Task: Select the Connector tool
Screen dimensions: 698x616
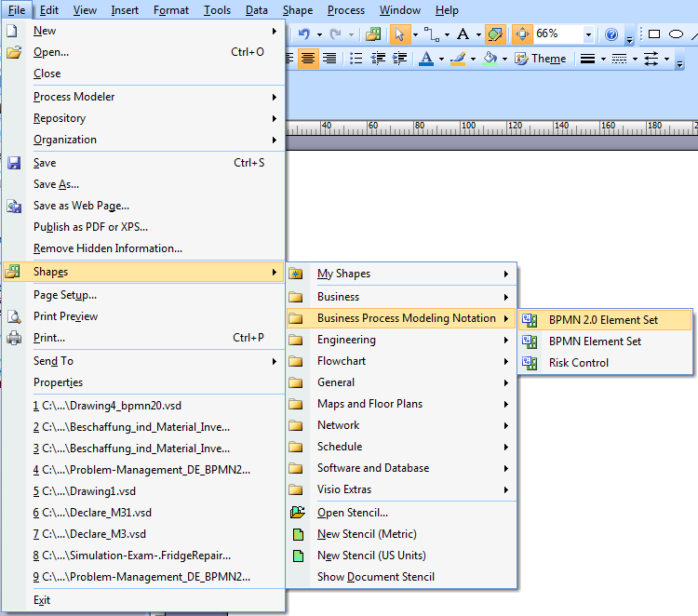Action: [x=432, y=34]
